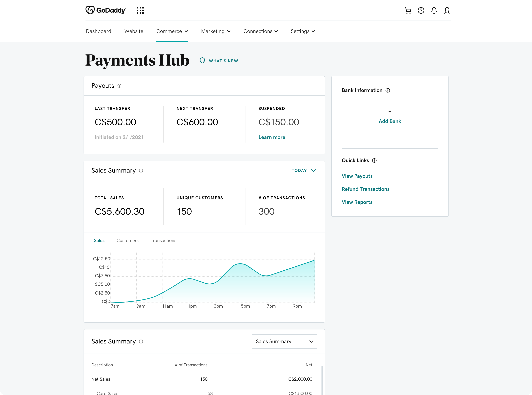Screen dimensions: 532x395
Task: Open the Connections dropdown menu
Action: (x=260, y=31)
